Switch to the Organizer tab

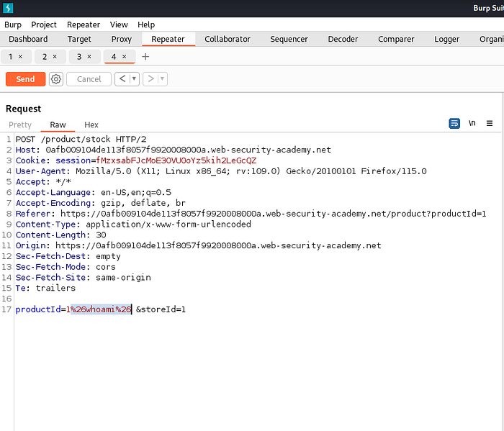(x=491, y=39)
